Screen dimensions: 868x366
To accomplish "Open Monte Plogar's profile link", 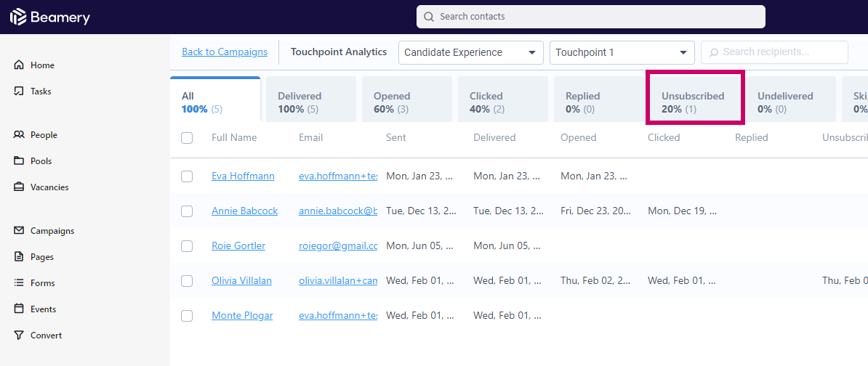I will coord(243,316).
